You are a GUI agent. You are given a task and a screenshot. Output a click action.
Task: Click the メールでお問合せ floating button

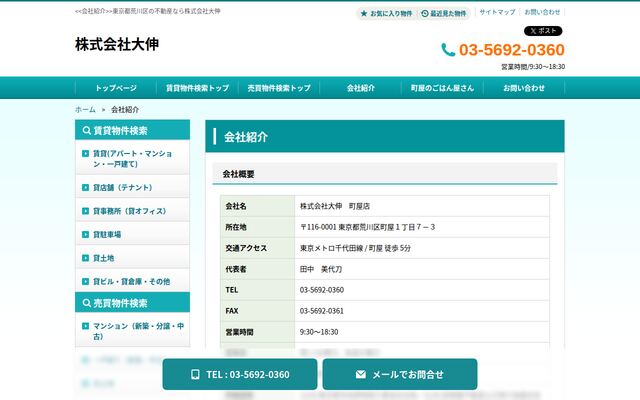click(400, 374)
